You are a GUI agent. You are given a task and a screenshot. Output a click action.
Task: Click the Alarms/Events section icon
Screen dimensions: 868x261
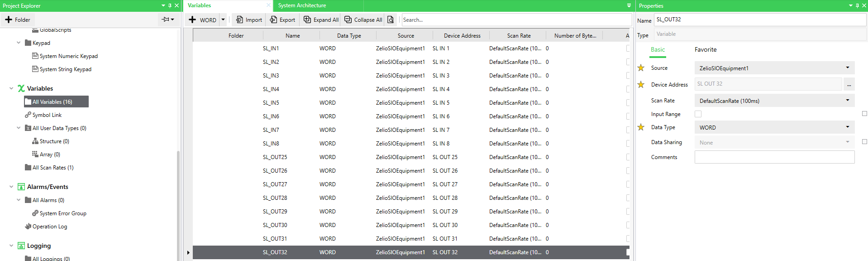21,187
